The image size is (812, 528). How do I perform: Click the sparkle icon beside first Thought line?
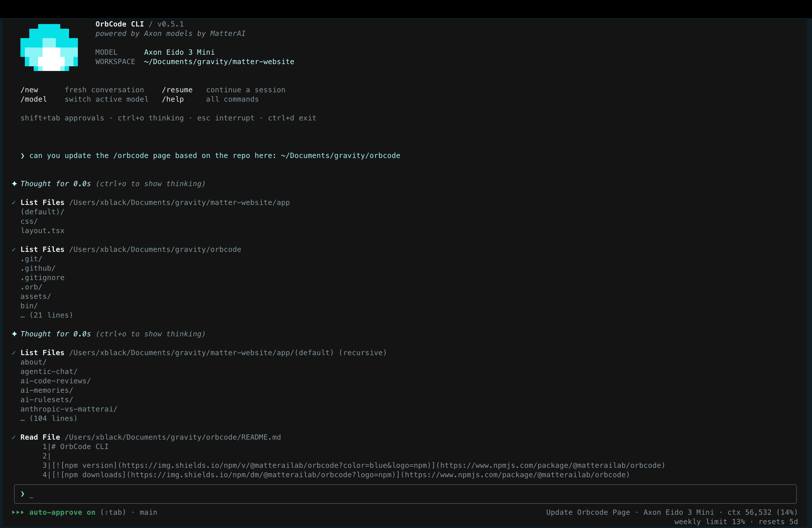(x=14, y=184)
